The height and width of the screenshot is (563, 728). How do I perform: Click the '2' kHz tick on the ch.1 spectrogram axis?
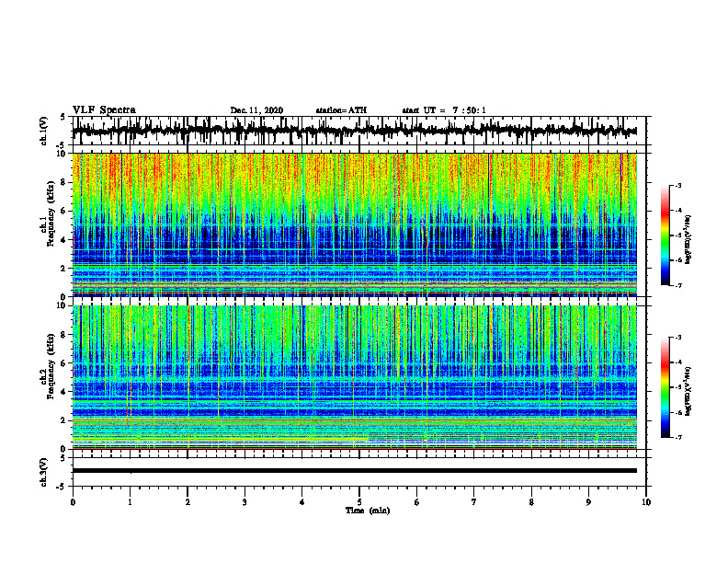[x=64, y=269]
